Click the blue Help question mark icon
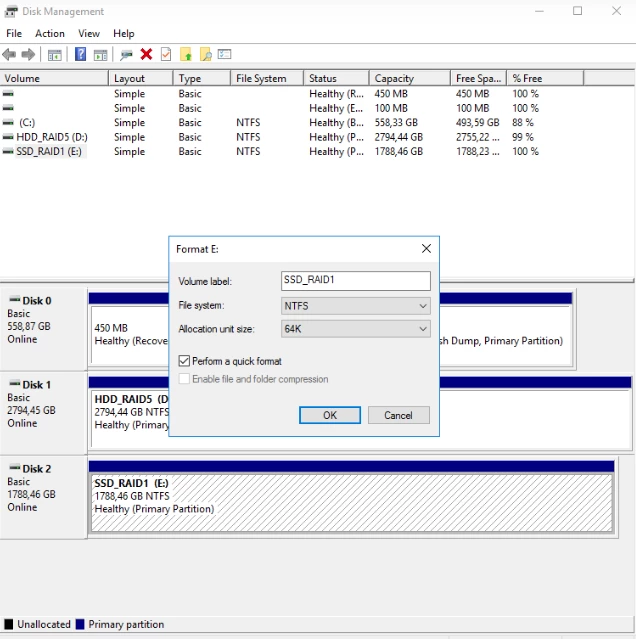 tap(81, 54)
